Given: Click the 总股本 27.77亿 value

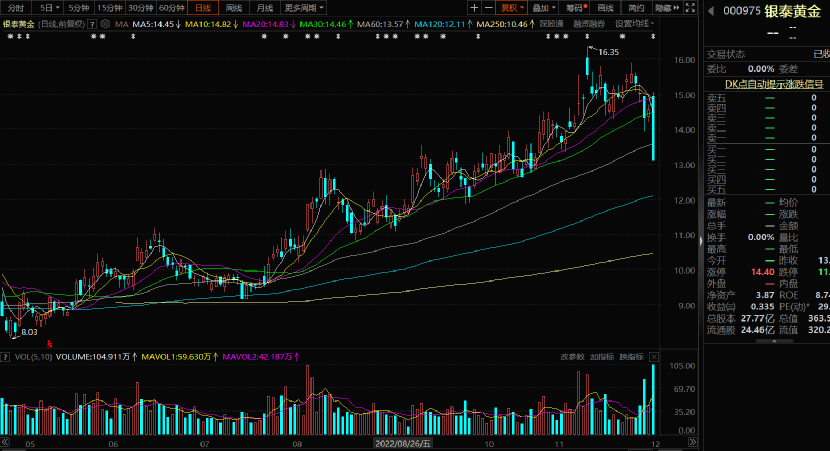Looking at the screenshot, I should coord(757,318).
